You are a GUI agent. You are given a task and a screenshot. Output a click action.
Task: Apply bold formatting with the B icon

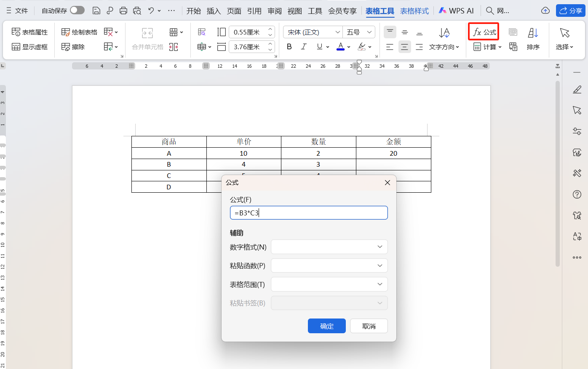click(x=289, y=46)
